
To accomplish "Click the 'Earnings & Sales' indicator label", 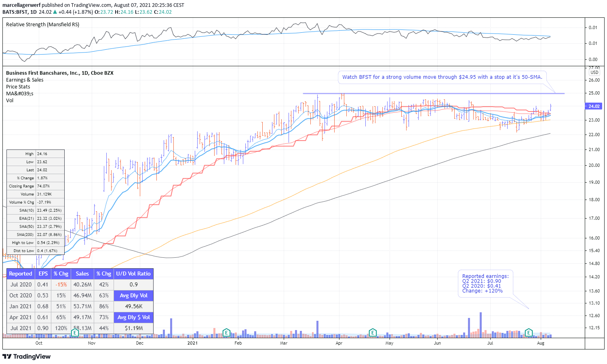I will [x=25, y=80].
